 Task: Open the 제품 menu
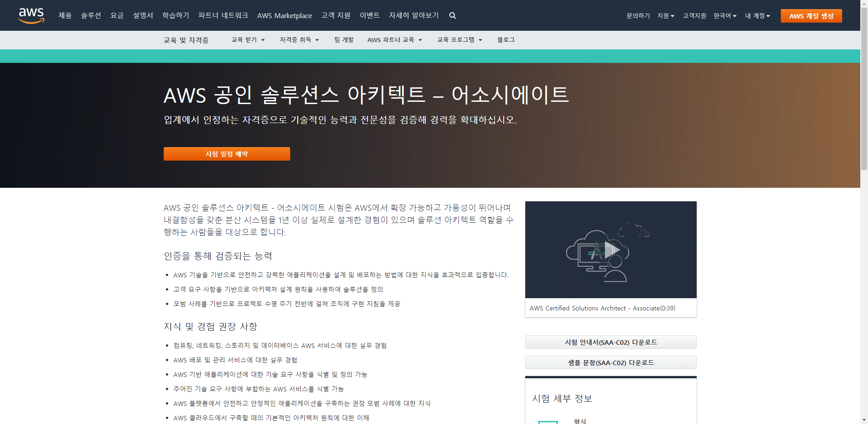[x=65, y=15]
